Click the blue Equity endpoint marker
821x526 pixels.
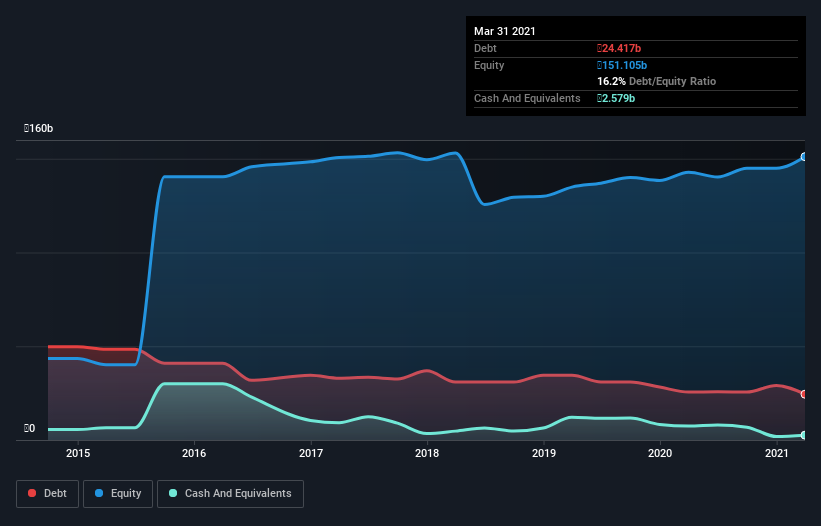(x=804, y=156)
